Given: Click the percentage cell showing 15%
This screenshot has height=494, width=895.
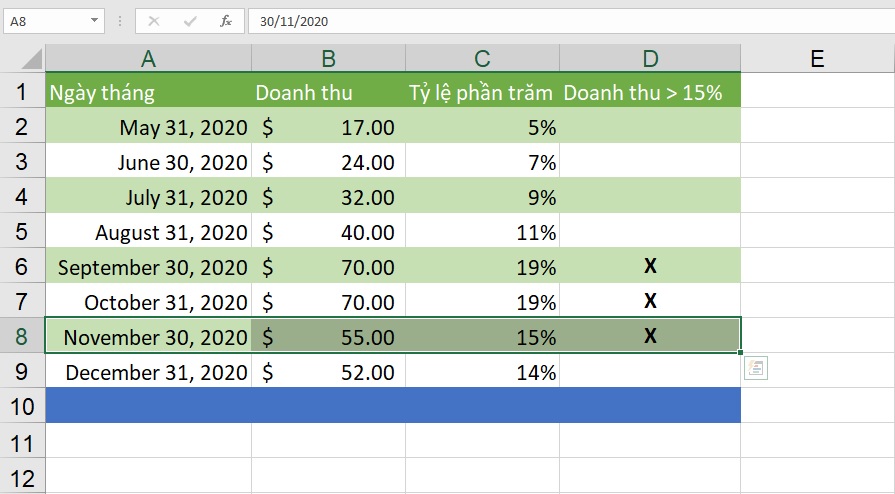Looking at the screenshot, I should click(482, 336).
